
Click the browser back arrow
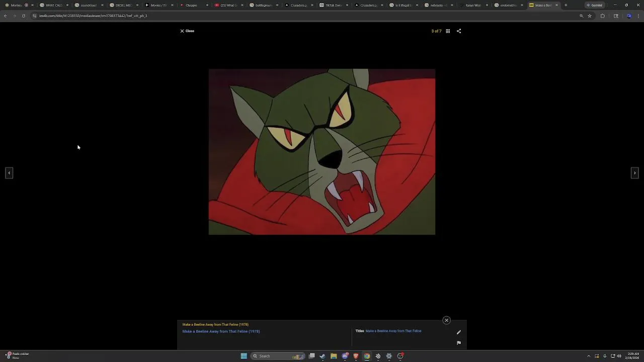(x=6, y=16)
